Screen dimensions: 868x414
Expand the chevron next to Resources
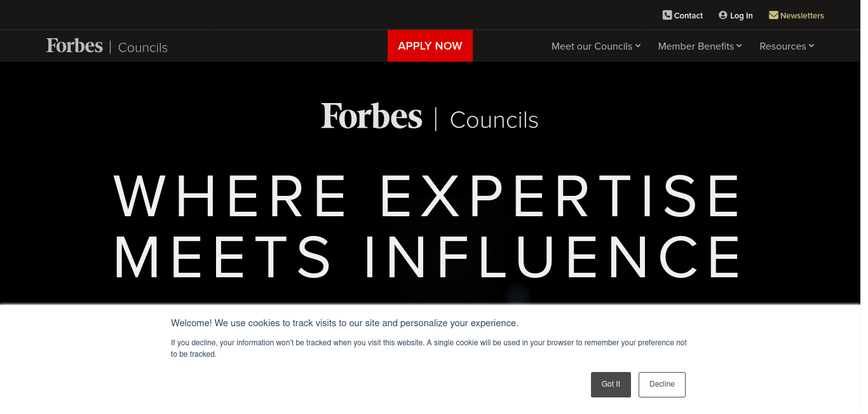click(811, 46)
